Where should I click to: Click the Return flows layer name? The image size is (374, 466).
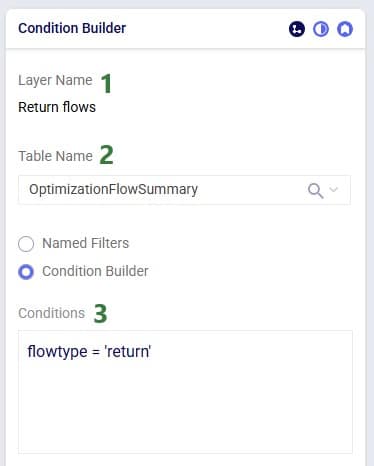(x=57, y=107)
